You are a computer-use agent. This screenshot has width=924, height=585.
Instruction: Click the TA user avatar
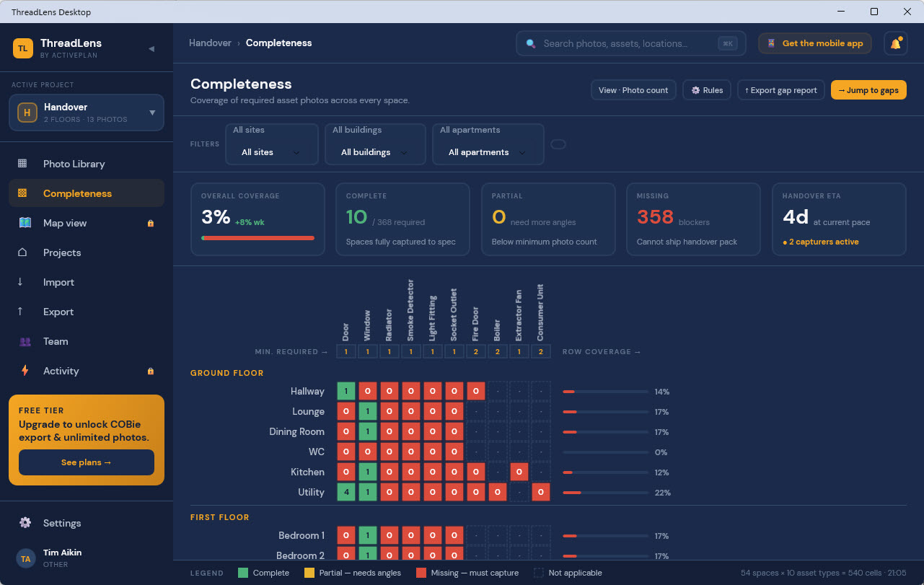pos(25,558)
